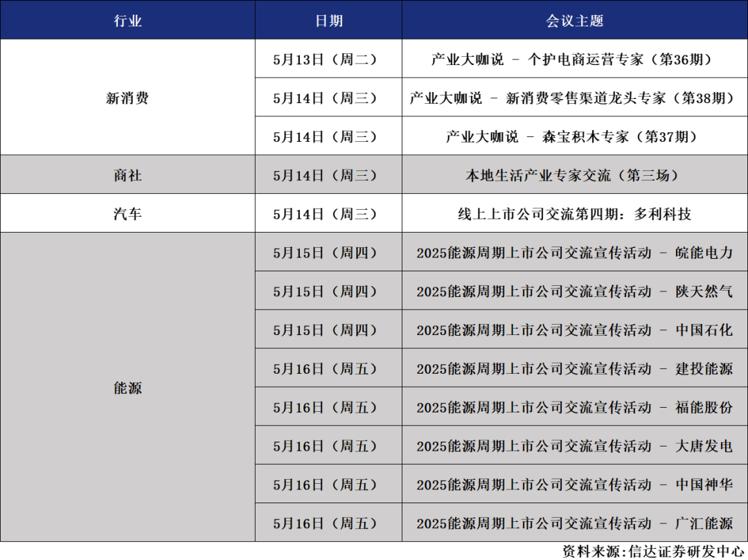Select the 福能股份 meeting topic cell
The image size is (748, 560).
(575, 406)
